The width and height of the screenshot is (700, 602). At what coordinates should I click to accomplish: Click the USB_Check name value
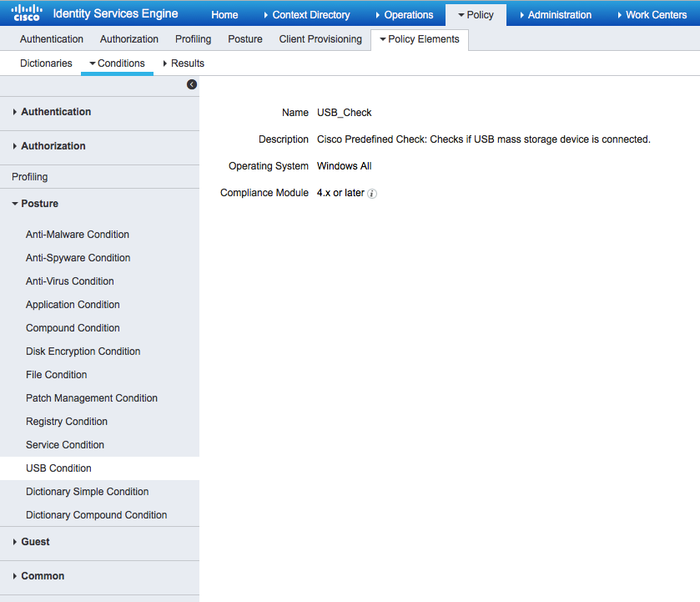345,113
